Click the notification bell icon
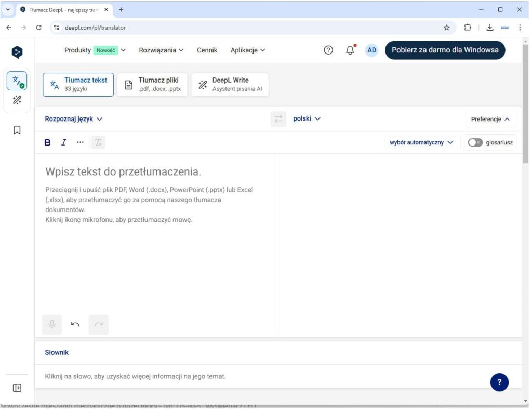This screenshot has height=409, width=532. pyautogui.click(x=350, y=50)
